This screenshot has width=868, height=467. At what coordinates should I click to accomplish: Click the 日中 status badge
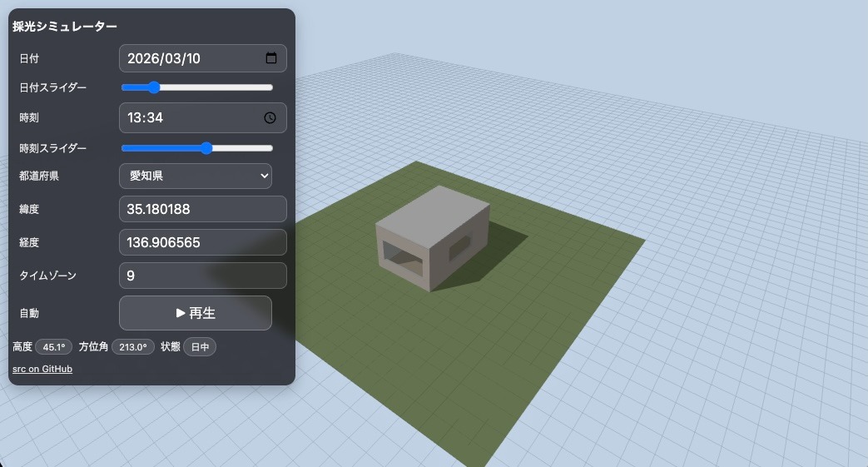click(200, 347)
